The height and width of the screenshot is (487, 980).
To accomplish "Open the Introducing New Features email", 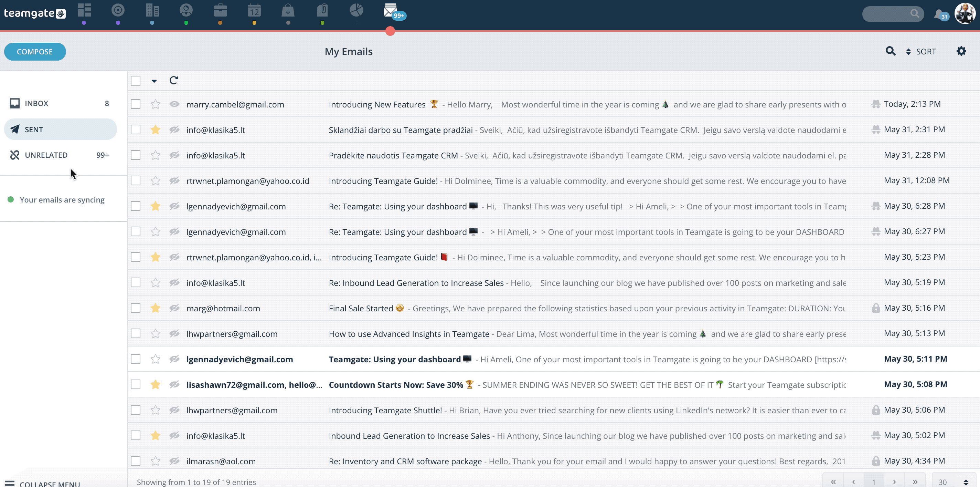I will (554, 104).
